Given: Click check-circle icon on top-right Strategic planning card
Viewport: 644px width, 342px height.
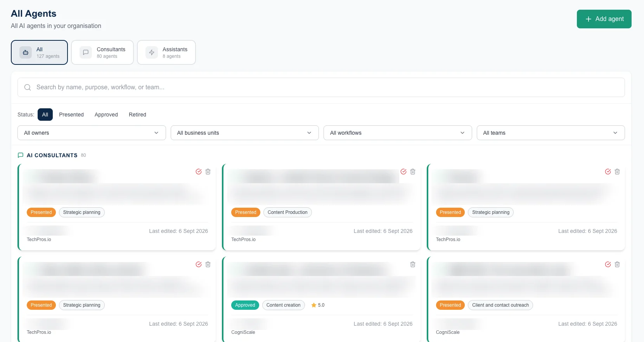Looking at the screenshot, I should tap(608, 172).
